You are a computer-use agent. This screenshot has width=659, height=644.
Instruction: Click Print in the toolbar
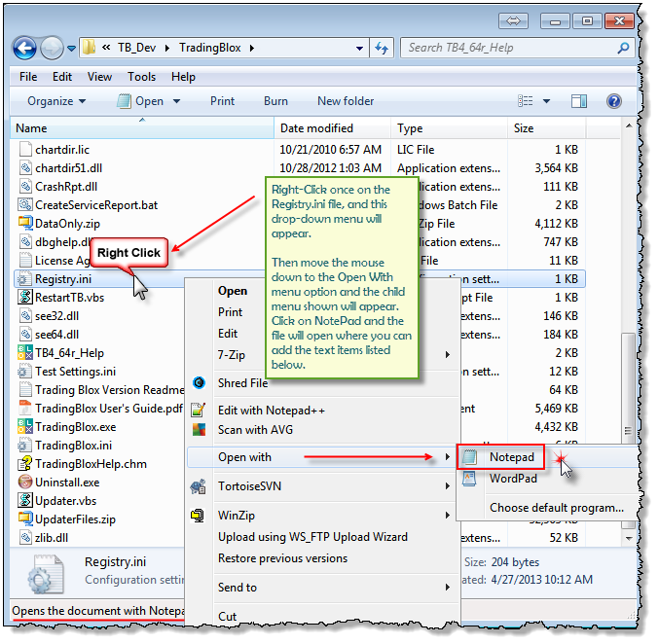click(x=222, y=101)
